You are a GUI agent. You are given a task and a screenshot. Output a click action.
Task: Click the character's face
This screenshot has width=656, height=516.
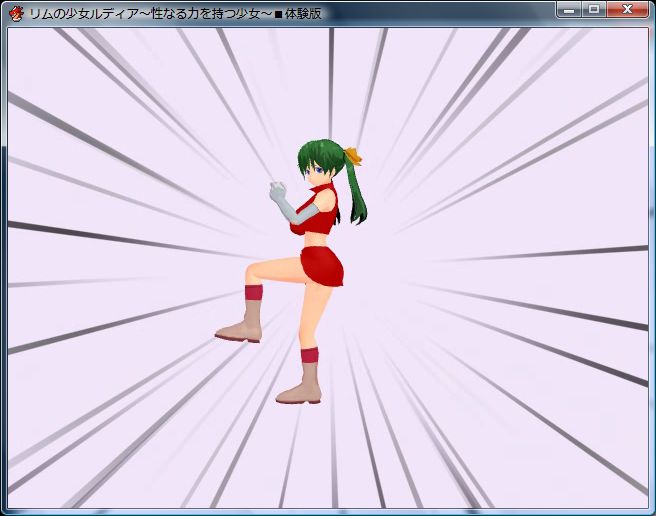pos(318,174)
